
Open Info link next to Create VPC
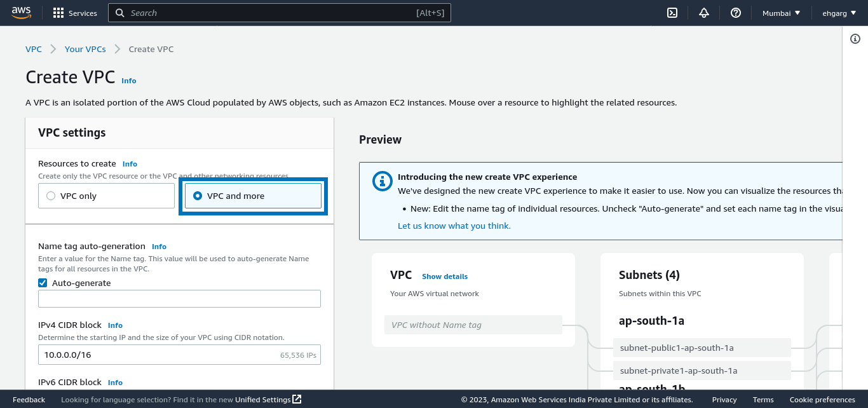coord(129,81)
